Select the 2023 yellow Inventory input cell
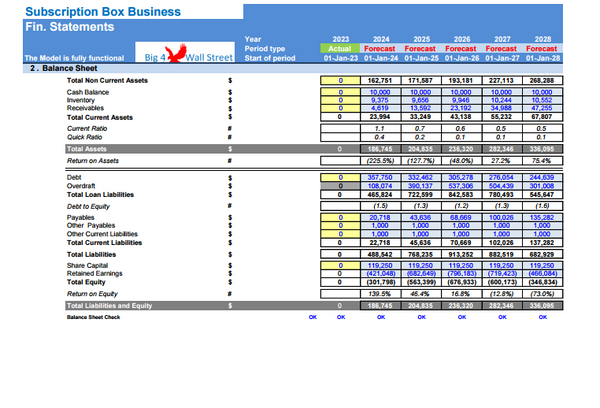 [x=339, y=100]
